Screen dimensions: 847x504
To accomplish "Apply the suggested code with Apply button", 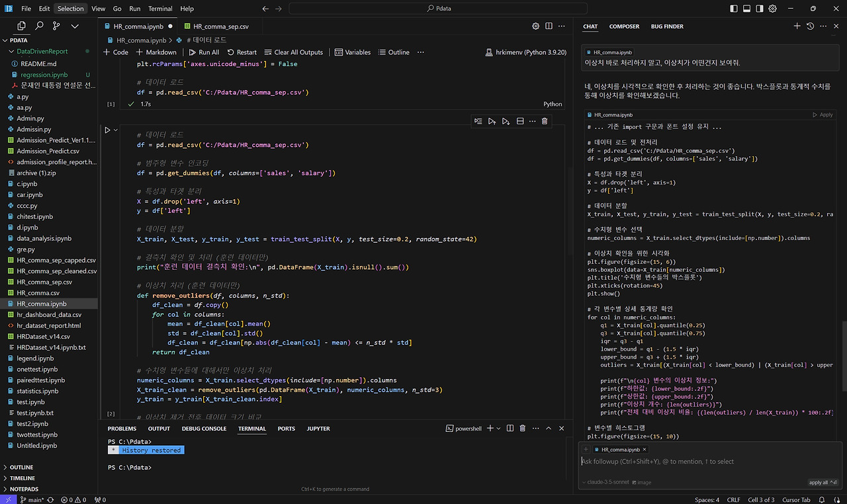I will coord(823,115).
